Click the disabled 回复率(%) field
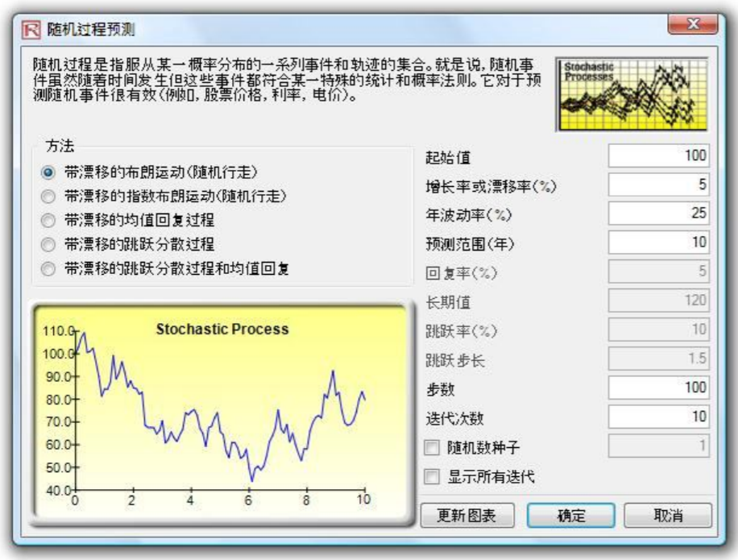 658,272
